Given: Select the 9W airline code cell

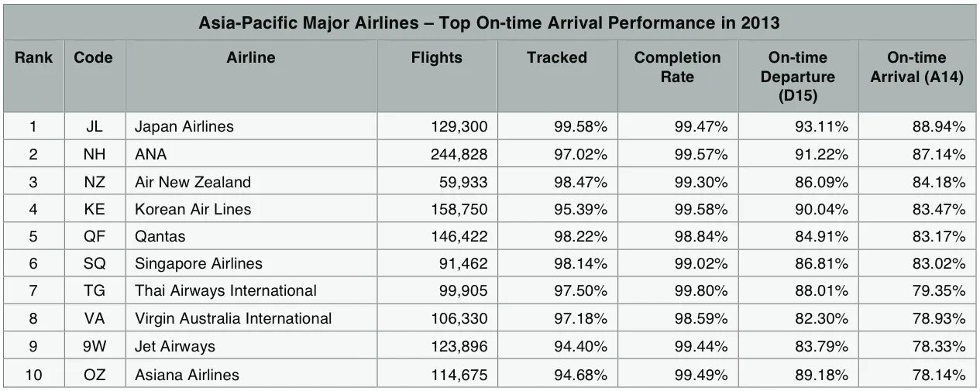Looking at the screenshot, I should (x=94, y=346).
